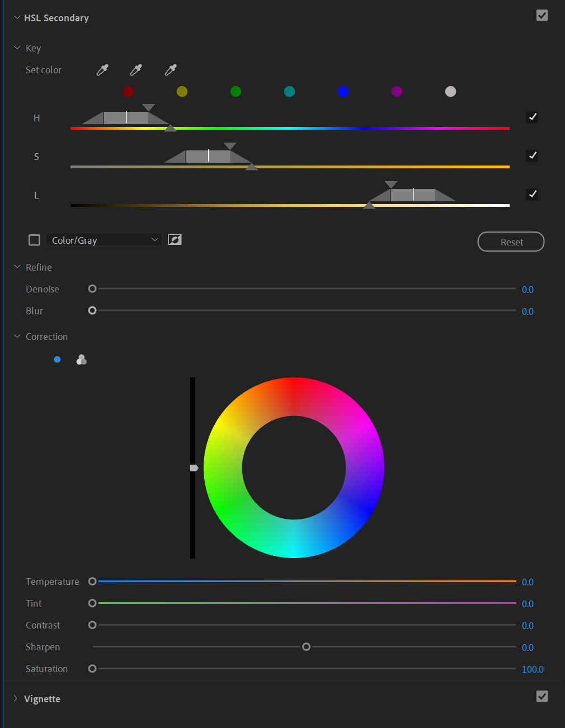The height and width of the screenshot is (728, 565).
Task: Collapse the Key section
Action: 17,48
